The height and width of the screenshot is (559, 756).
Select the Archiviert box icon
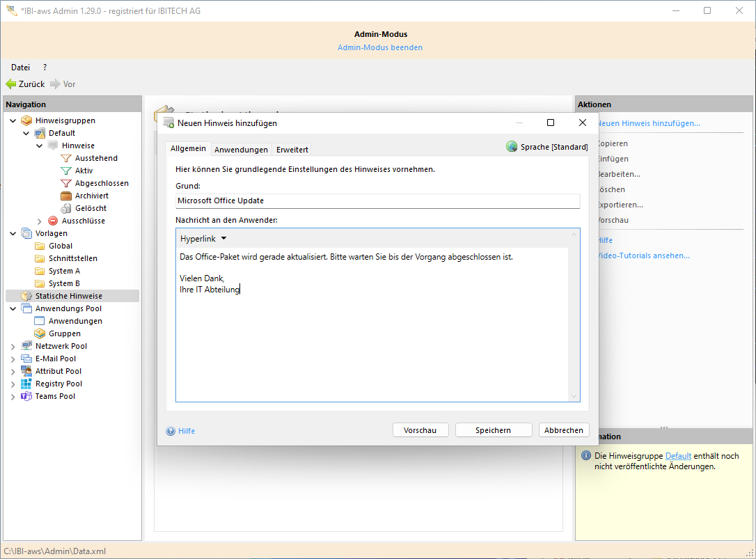coord(66,196)
